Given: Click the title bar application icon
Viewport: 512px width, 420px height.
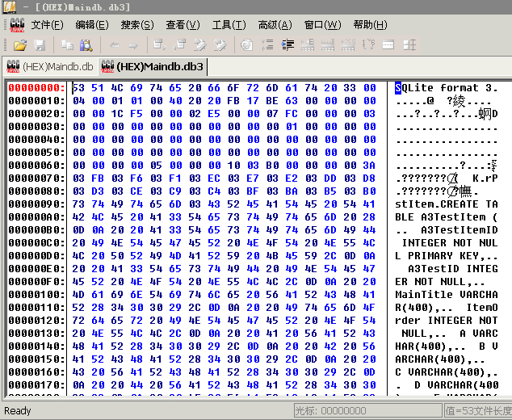Looking at the screenshot, I should [x=10, y=6].
